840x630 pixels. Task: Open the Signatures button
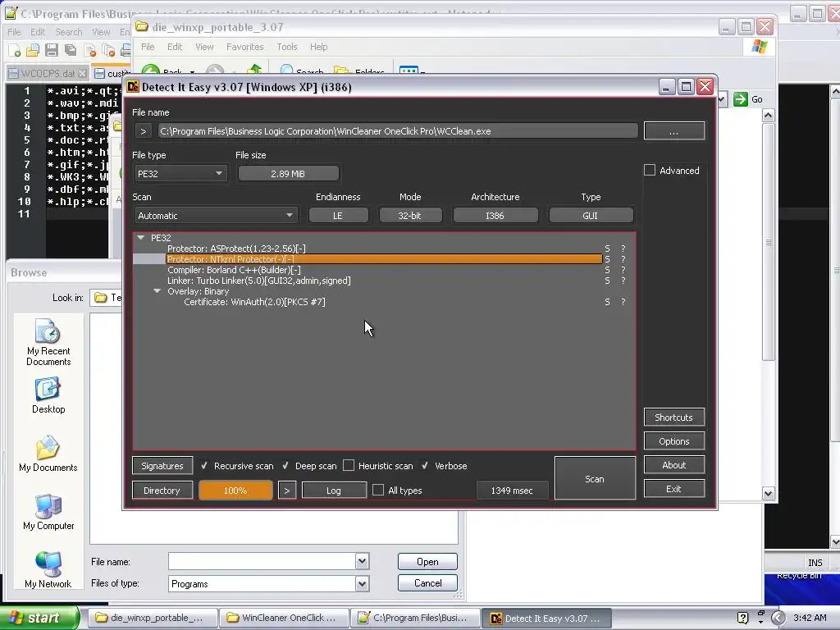pos(162,466)
